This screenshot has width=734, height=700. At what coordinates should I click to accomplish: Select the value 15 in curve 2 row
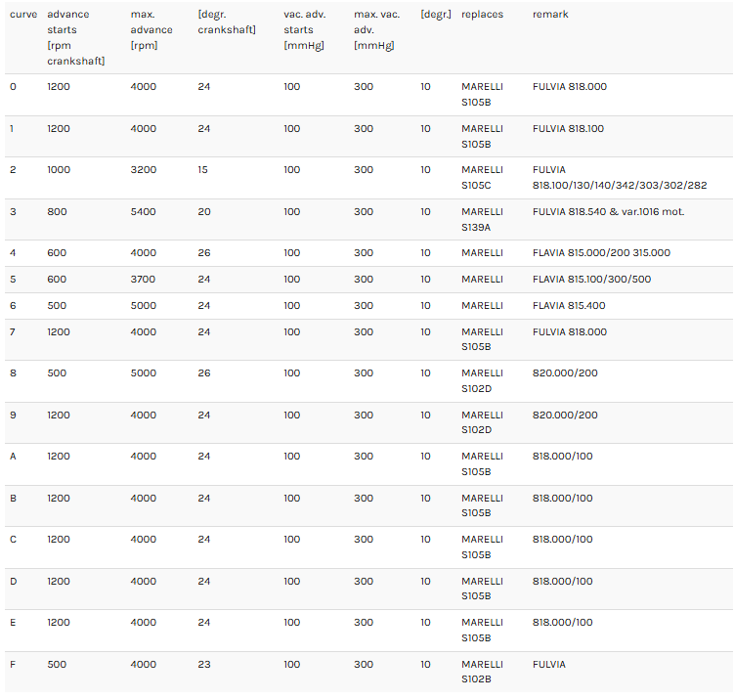click(202, 170)
